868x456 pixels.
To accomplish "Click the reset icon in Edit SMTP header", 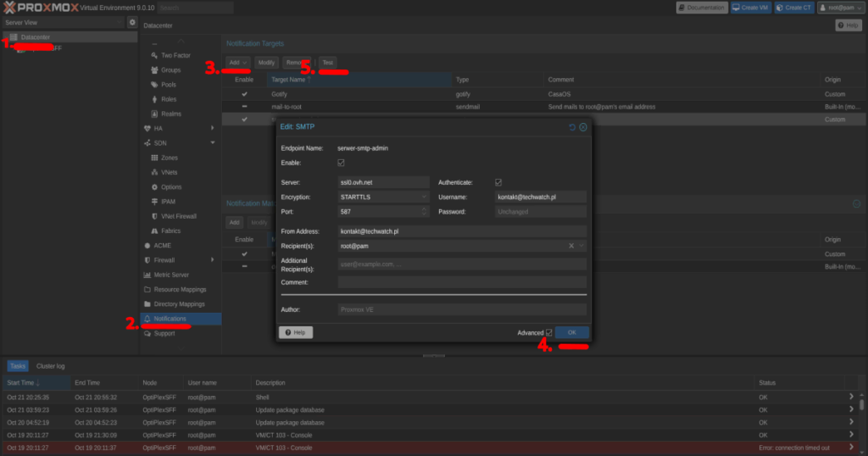I will (572, 127).
